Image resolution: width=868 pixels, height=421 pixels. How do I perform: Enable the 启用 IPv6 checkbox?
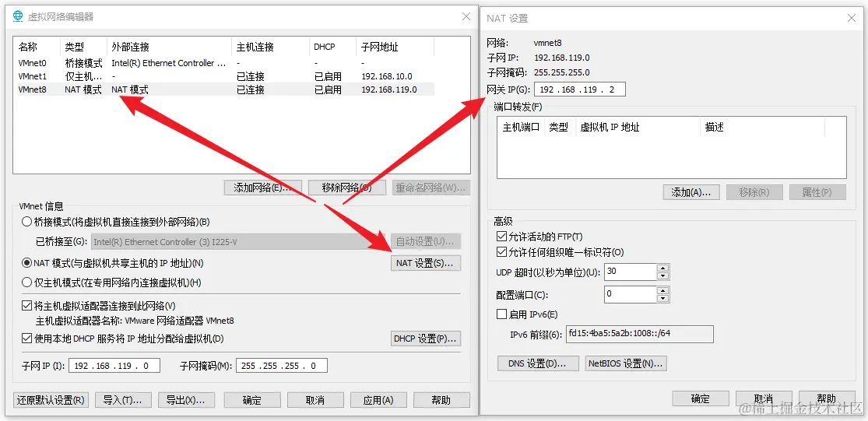501,314
